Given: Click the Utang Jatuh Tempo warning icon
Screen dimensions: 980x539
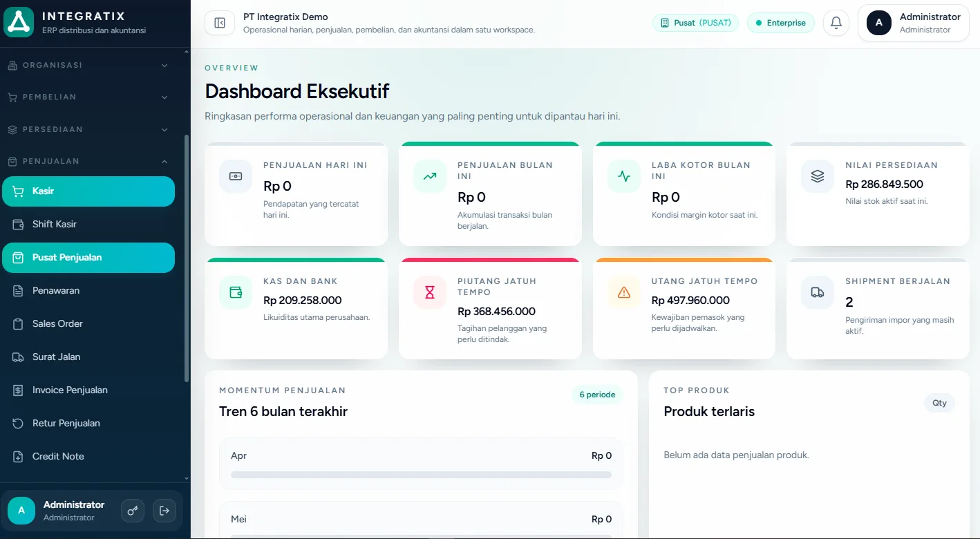Looking at the screenshot, I should (624, 292).
